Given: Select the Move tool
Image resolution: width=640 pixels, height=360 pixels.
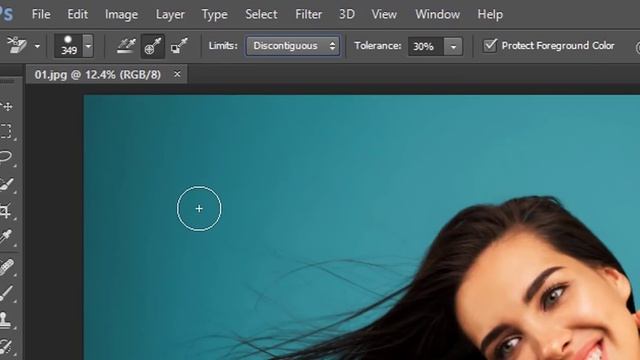Looking at the screenshot, I should tap(7, 107).
